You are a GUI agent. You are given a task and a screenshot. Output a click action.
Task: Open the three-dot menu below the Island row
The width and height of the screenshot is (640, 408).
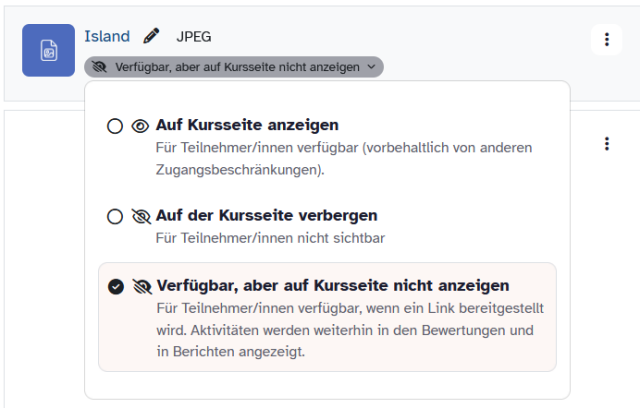(x=606, y=144)
